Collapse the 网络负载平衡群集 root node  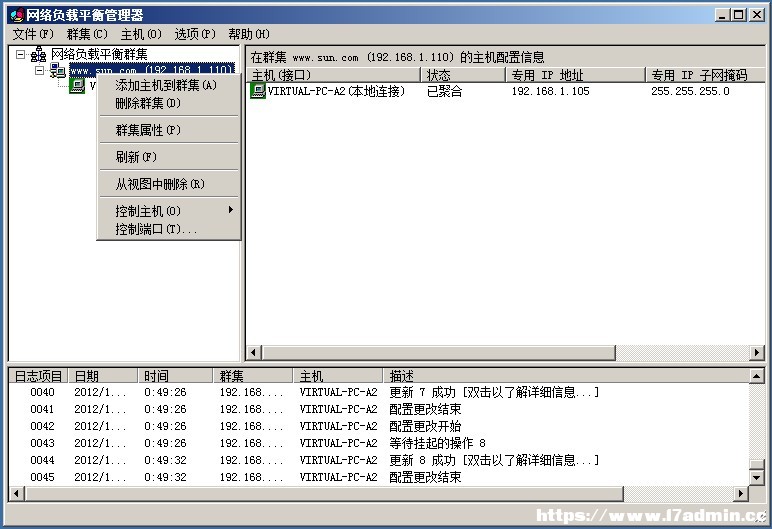[x=20, y=54]
